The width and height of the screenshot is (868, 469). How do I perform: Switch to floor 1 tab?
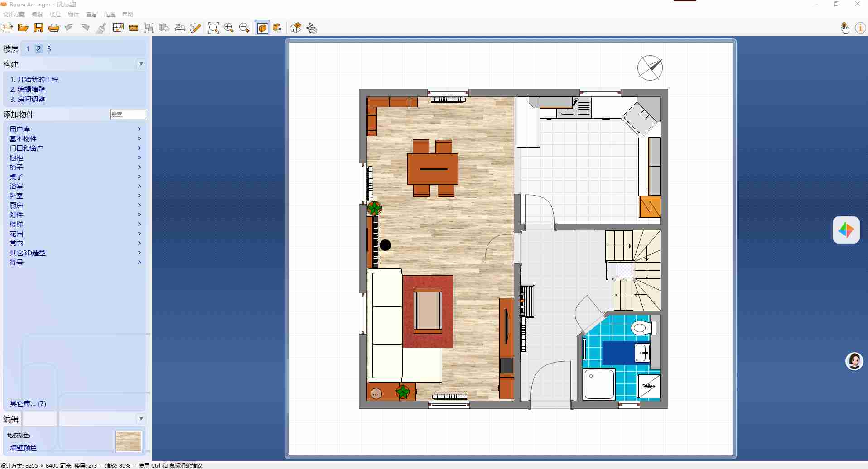[28, 49]
